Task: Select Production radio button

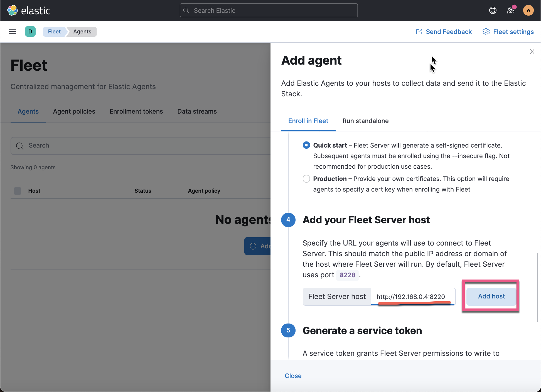Action: click(x=306, y=178)
